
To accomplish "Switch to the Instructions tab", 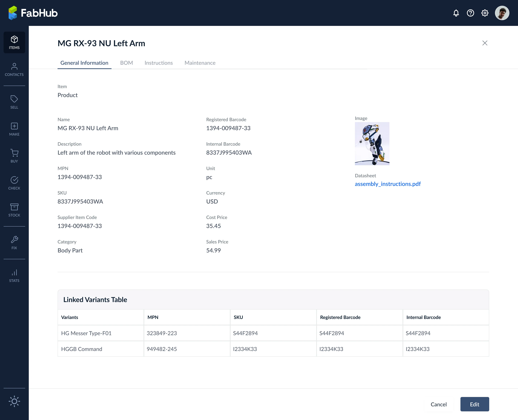I will pyautogui.click(x=158, y=63).
